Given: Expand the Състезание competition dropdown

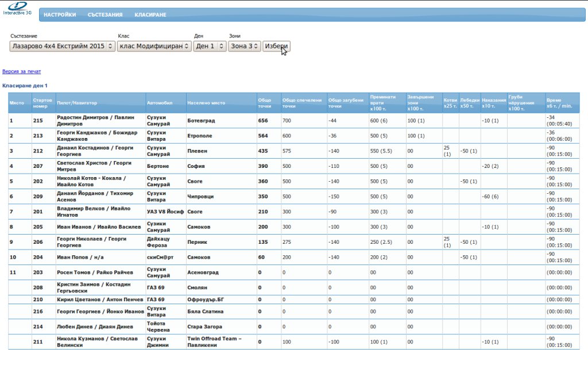Looking at the screenshot, I should coord(62,46).
